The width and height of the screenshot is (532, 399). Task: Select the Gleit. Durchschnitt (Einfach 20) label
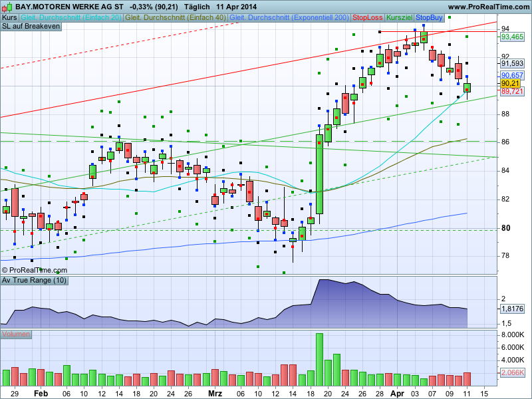click(x=71, y=18)
